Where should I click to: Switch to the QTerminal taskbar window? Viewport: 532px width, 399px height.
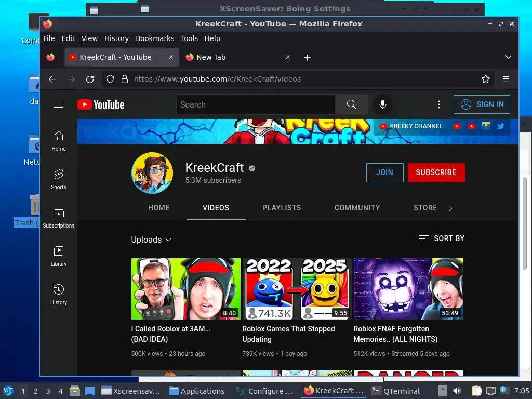click(395, 391)
